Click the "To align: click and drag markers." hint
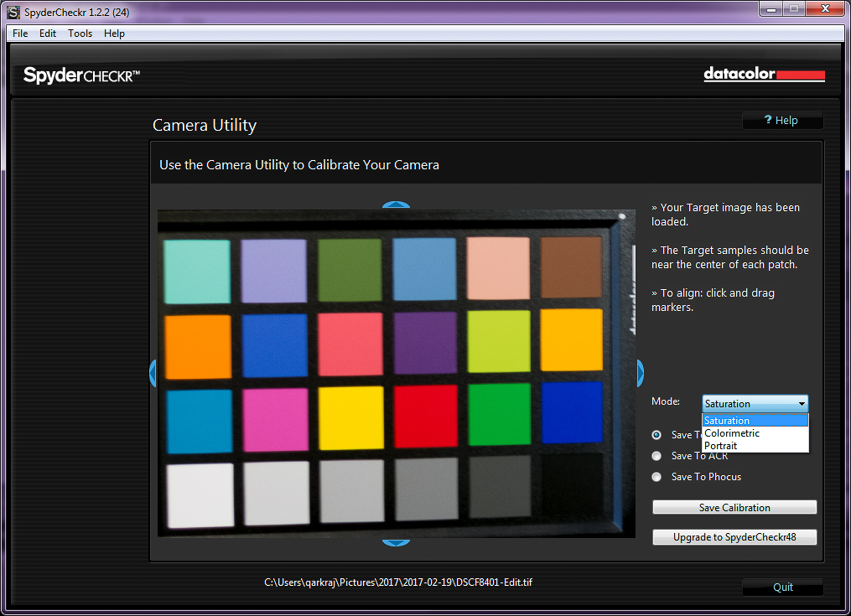851x616 pixels. 713,299
